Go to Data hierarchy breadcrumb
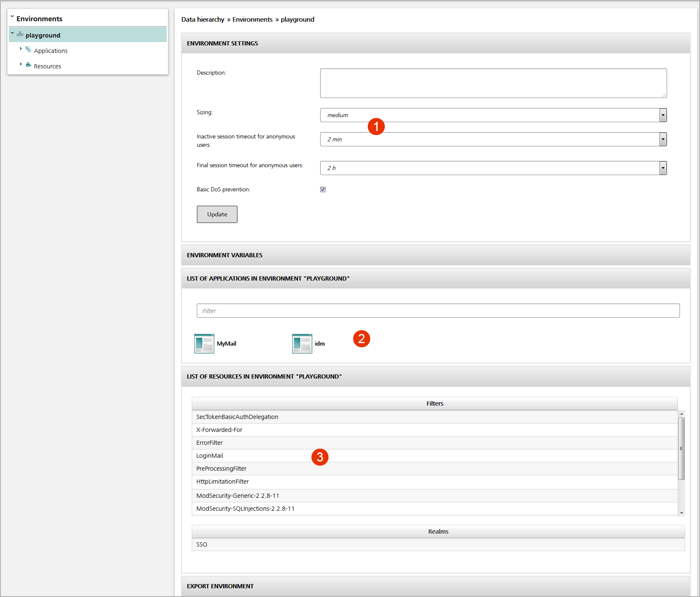 [x=203, y=20]
